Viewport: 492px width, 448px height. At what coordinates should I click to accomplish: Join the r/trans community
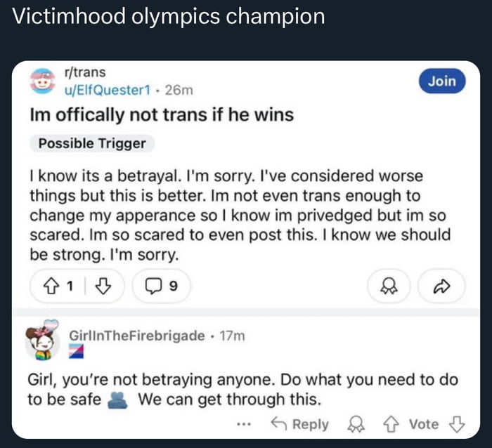click(x=442, y=81)
